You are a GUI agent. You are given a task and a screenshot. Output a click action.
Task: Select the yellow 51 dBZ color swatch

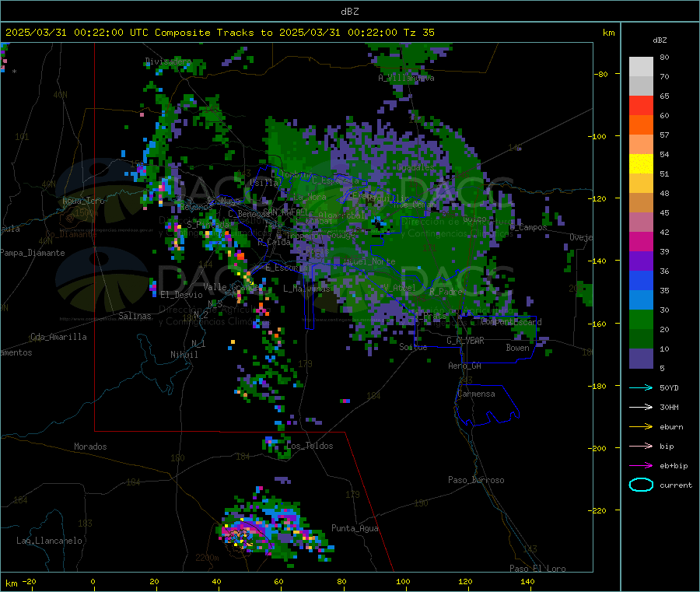(641, 164)
